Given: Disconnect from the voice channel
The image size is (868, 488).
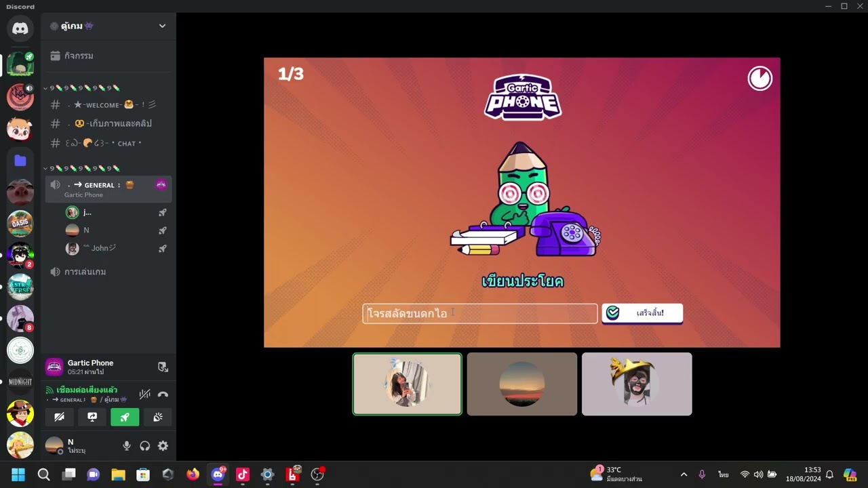Looking at the screenshot, I should pyautogui.click(x=163, y=394).
